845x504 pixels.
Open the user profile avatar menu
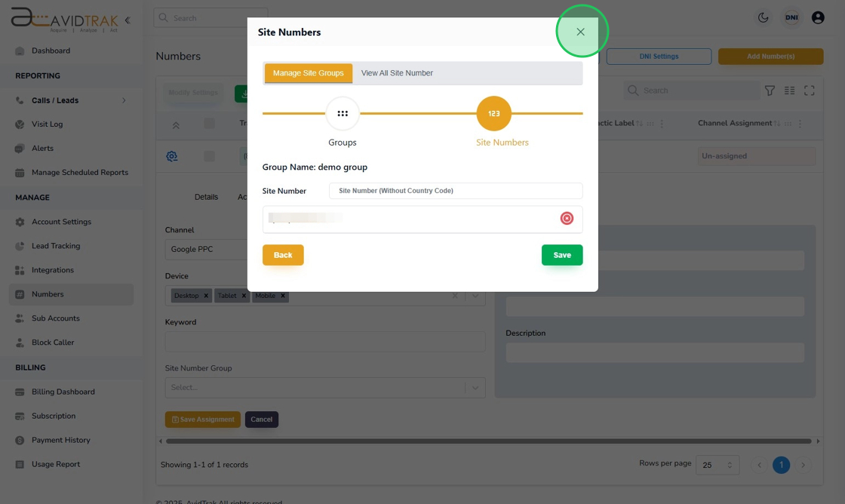(x=818, y=18)
